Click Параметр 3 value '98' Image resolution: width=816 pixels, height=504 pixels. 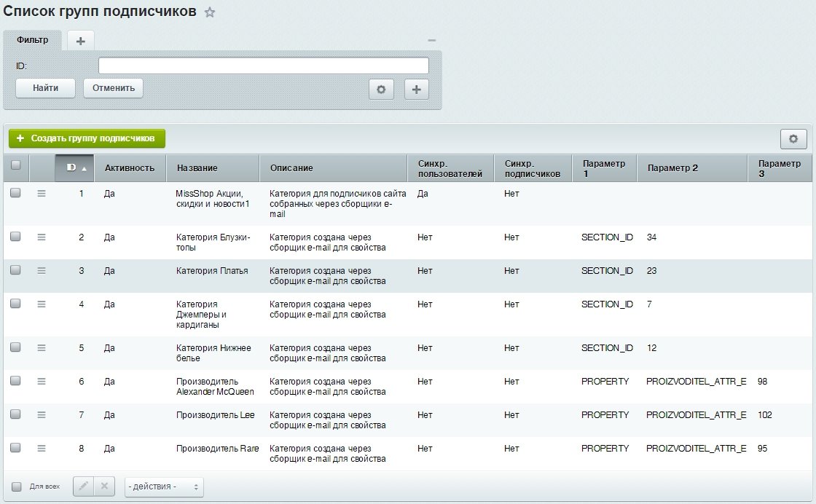[x=762, y=382]
